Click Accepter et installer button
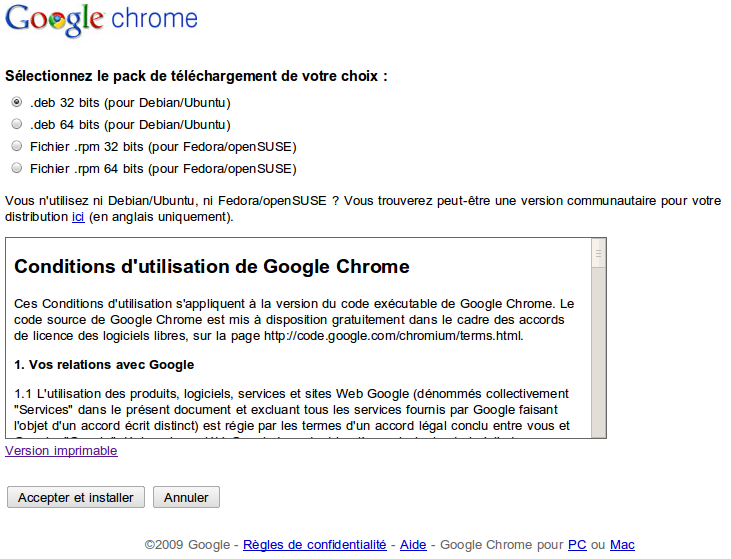The height and width of the screenshot is (559, 731). click(76, 497)
